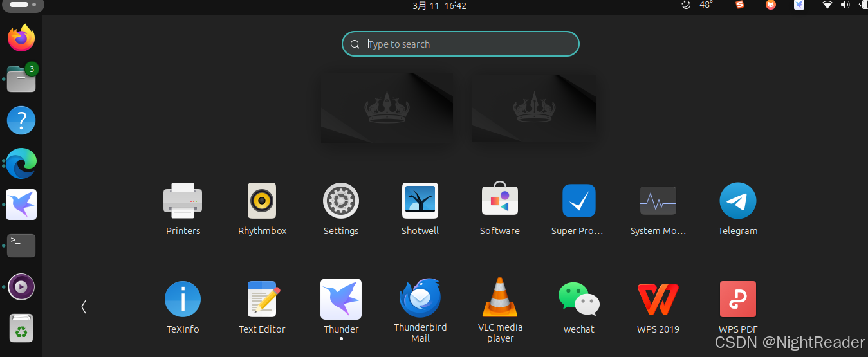
Task: Open purple media player dock icon
Action: (21, 287)
